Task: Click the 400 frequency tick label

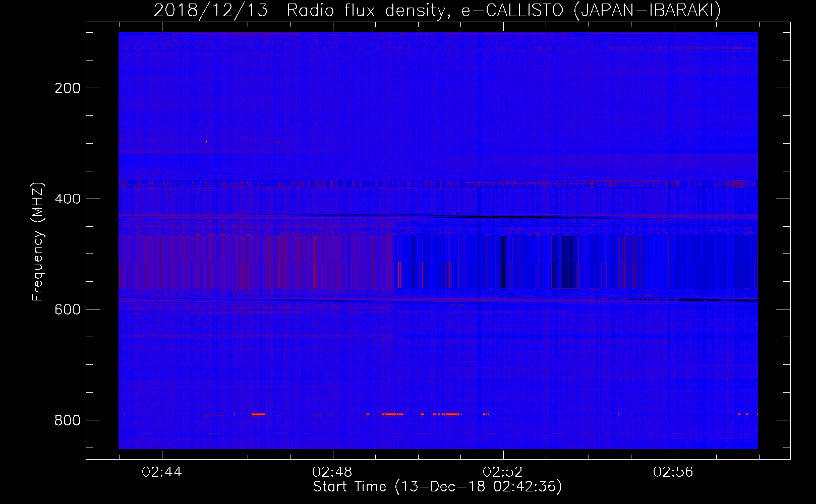Action: [x=68, y=199]
